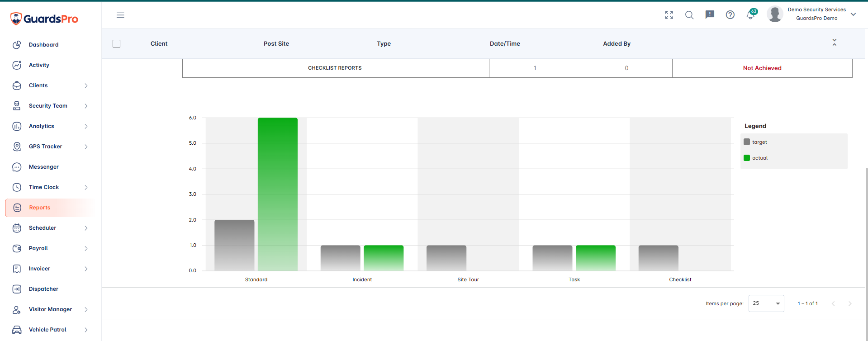Toggle the hamburger sidebar menu

pyautogui.click(x=120, y=15)
